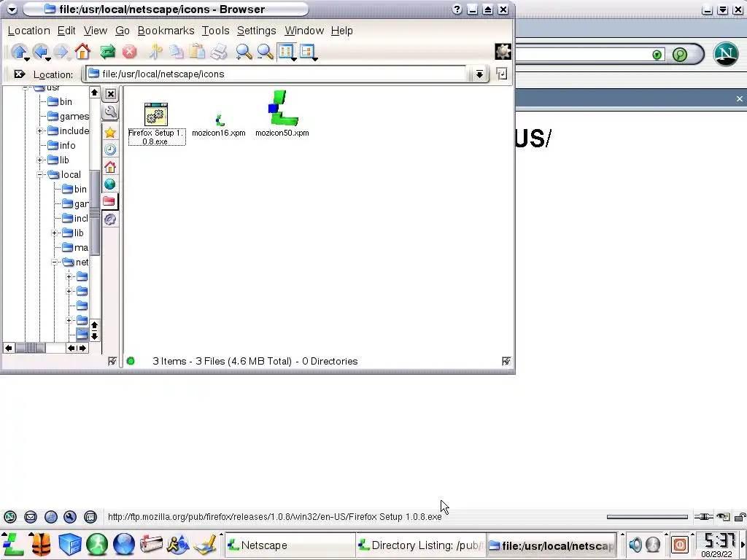The image size is (747, 560).
Task: Open Netscape Navigator component in status bar
Action: click(x=10, y=517)
